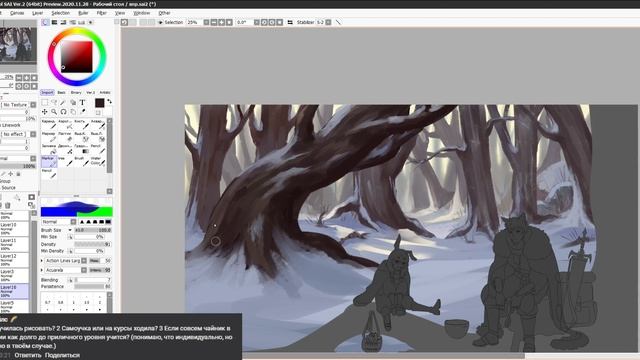Select the Zoom magnifier tool

coord(54,112)
